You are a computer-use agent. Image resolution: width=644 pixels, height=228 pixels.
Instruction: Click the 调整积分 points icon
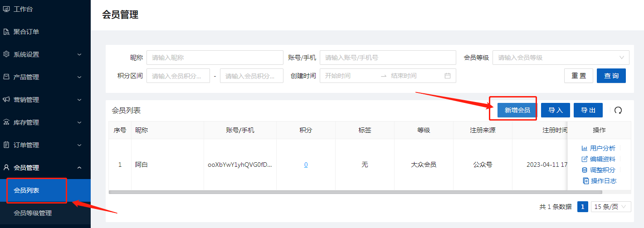[x=585, y=170]
